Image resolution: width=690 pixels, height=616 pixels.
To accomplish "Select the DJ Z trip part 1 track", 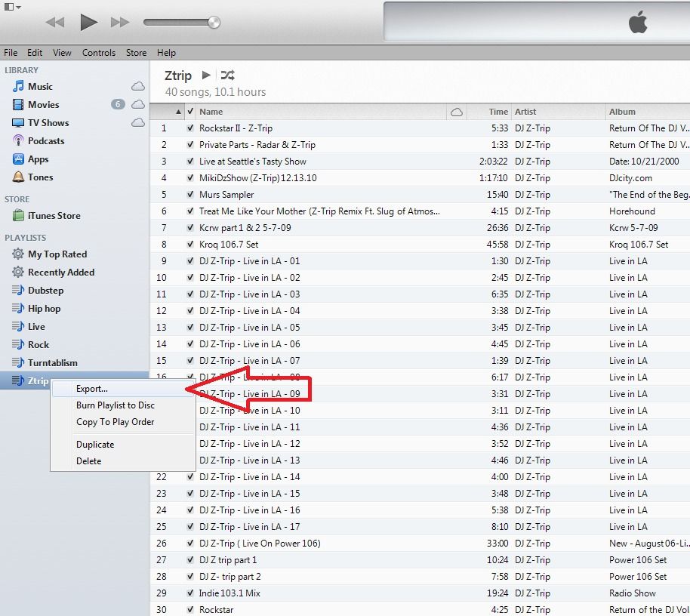I will click(x=228, y=560).
